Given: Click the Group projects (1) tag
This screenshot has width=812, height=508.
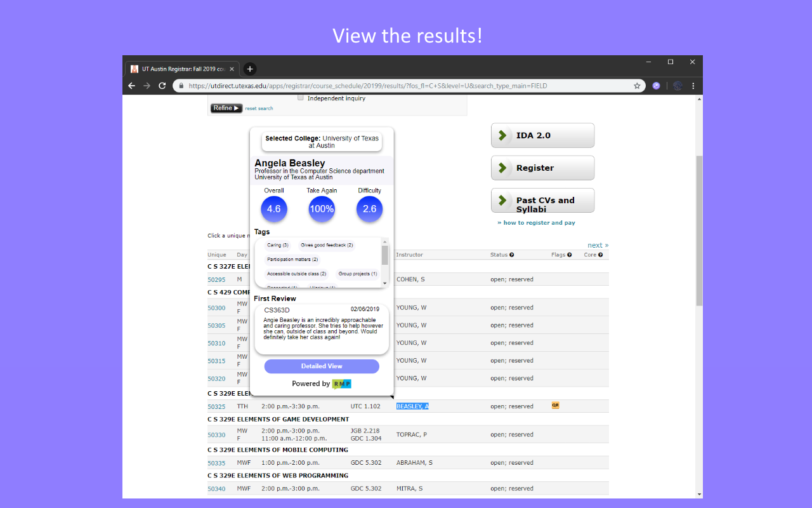Looking at the screenshot, I should pos(358,274).
